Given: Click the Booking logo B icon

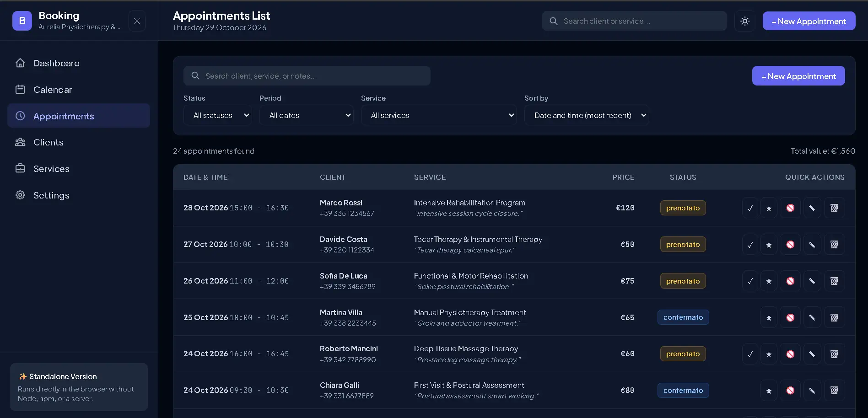Looking at the screenshot, I should [x=22, y=21].
